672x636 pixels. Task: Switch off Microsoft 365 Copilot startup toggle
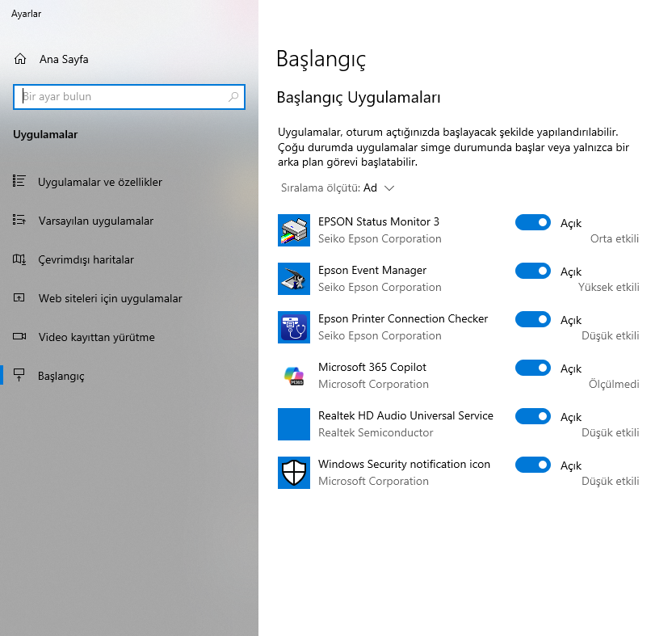coord(533,368)
